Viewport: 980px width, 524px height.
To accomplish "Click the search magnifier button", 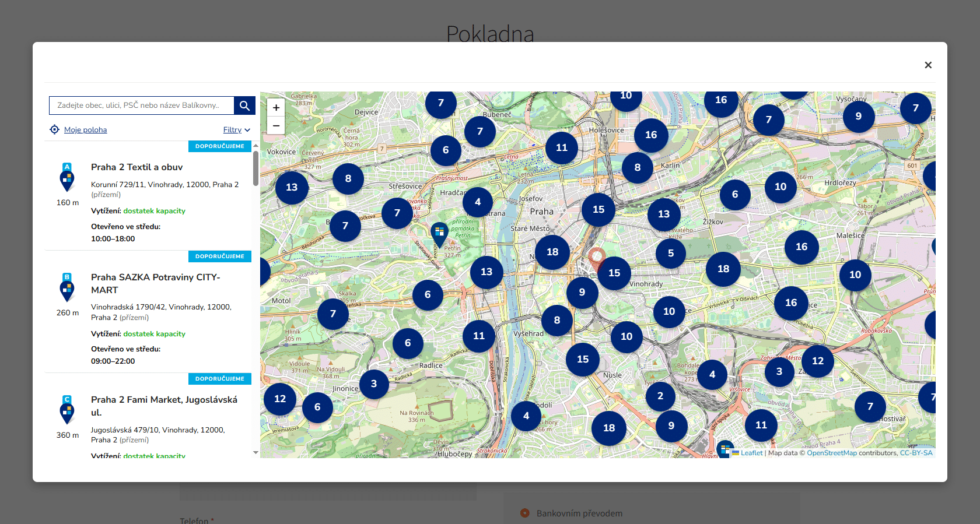I will click(244, 105).
